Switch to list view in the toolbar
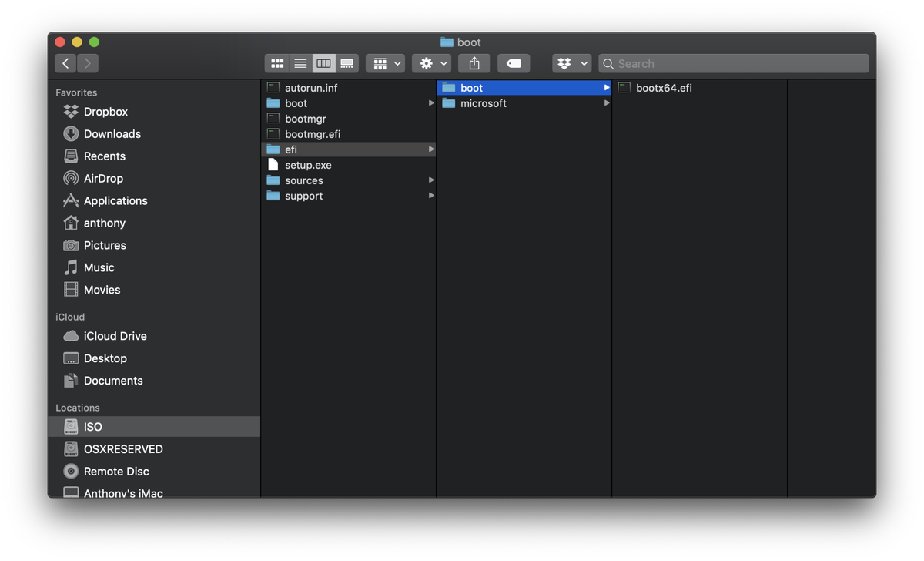The height and width of the screenshot is (561, 924). 300,63
